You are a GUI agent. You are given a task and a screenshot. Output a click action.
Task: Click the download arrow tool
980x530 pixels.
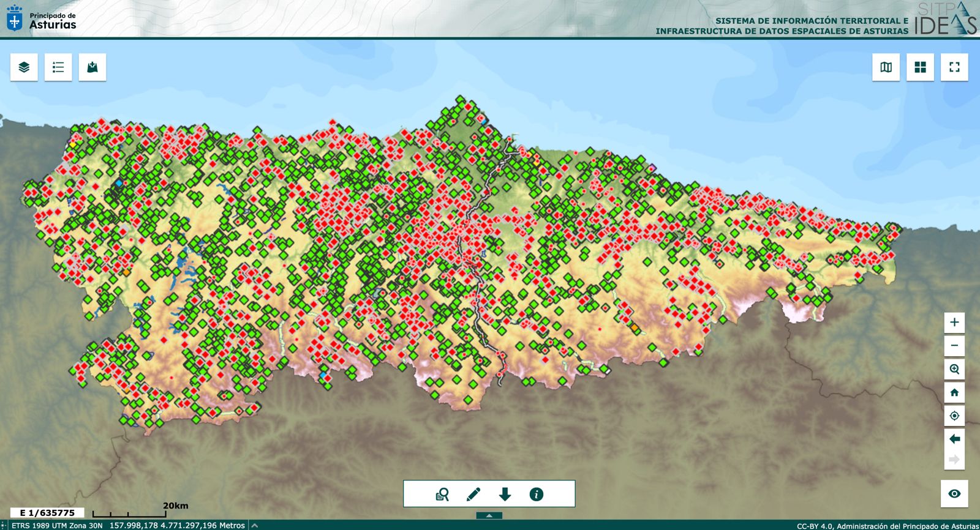(x=505, y=495)
